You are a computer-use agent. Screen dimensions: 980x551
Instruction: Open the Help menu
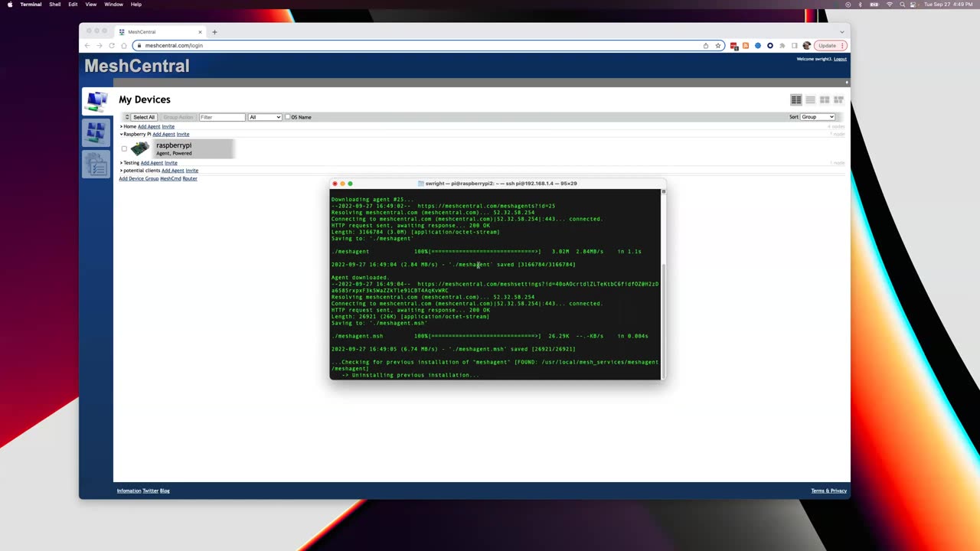pos(136,4)
